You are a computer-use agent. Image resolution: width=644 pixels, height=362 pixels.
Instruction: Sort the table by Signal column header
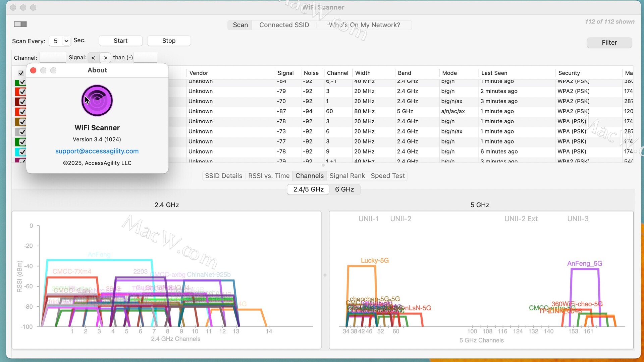285,73
